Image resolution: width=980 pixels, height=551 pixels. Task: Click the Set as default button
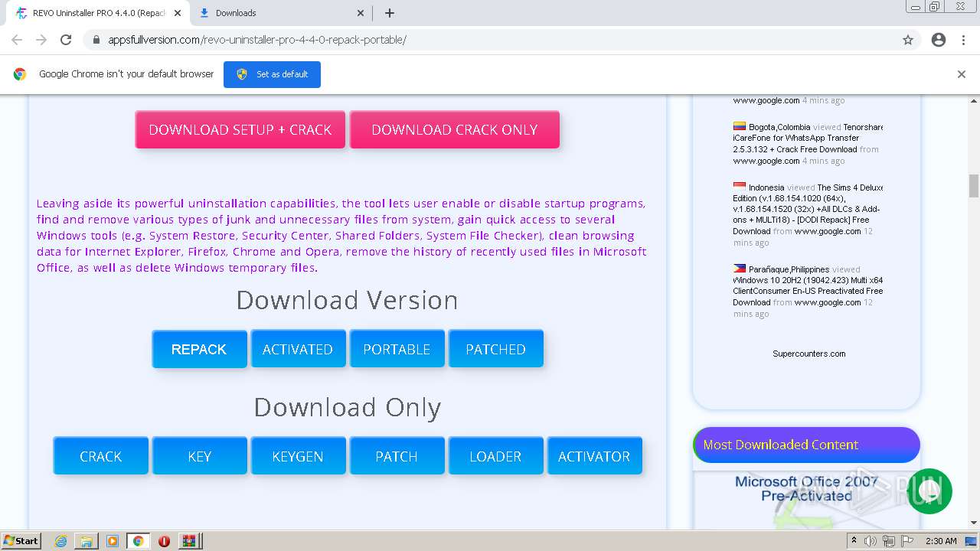click(272, 74)
